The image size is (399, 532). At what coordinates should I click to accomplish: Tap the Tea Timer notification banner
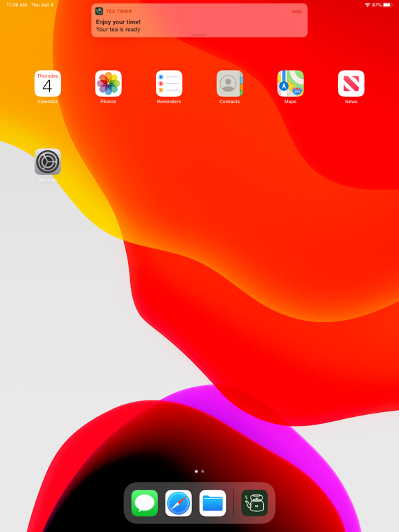click(x=199, y=20)
